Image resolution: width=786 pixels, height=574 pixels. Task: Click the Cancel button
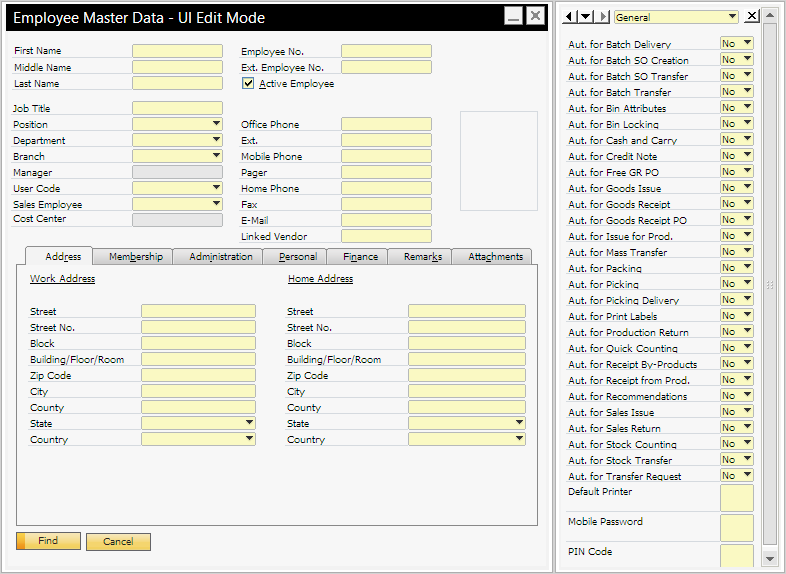pyautogui.click(x=118, y=541)
